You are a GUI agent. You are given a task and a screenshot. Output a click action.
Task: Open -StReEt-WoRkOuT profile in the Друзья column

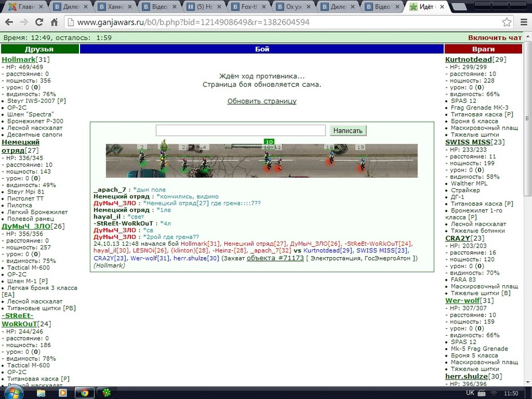[19, 320]
